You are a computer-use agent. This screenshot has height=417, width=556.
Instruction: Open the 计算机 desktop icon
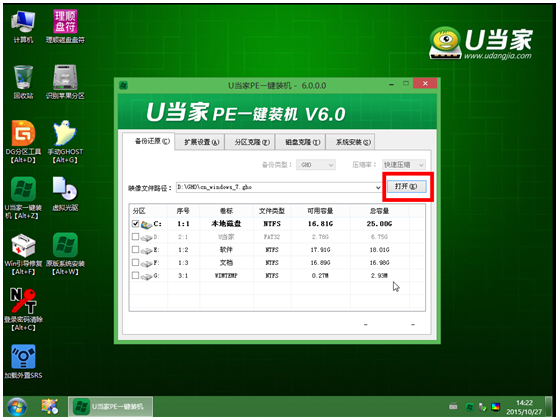click(x=23, y=27)
